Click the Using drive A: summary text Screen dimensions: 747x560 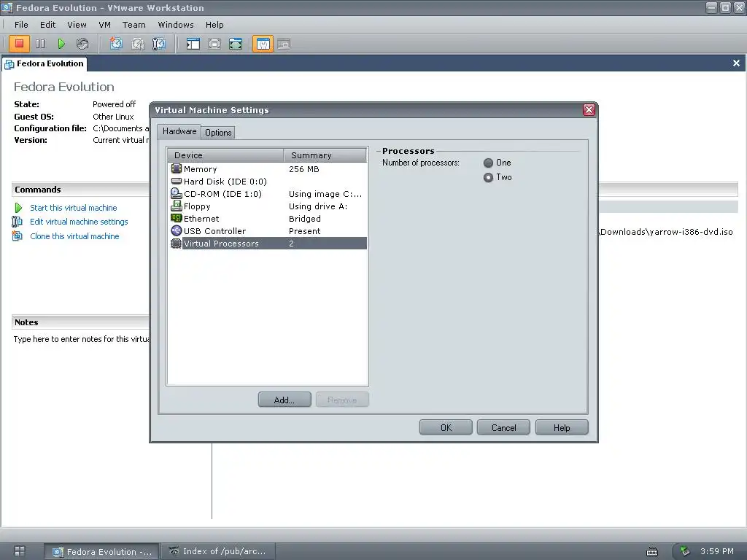(x=318, y=206)
